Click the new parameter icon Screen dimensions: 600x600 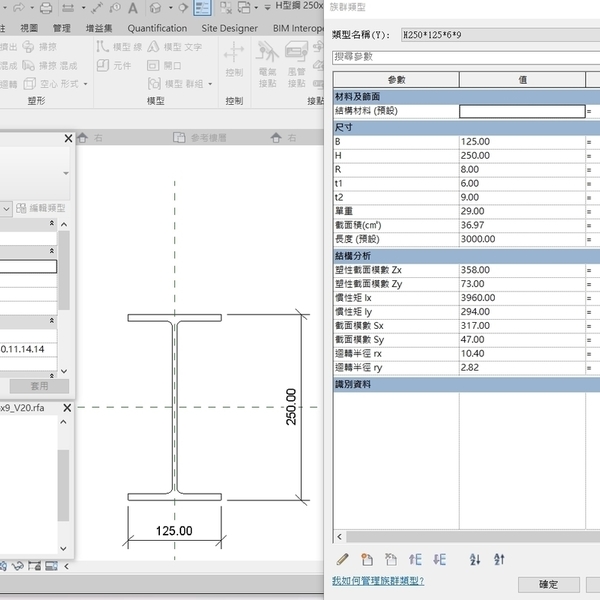[x=367, y=559]
